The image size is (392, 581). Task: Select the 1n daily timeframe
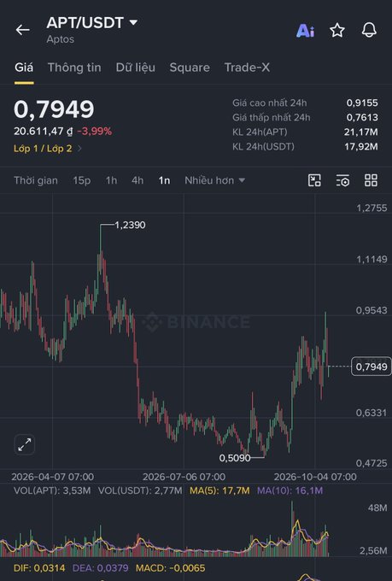click(x=164, y=180)
